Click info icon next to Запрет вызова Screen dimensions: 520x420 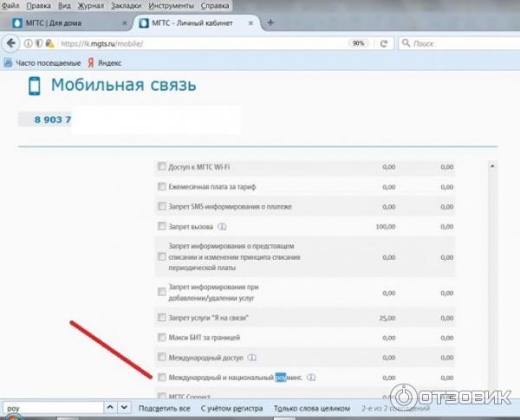[x=222, y=227]
